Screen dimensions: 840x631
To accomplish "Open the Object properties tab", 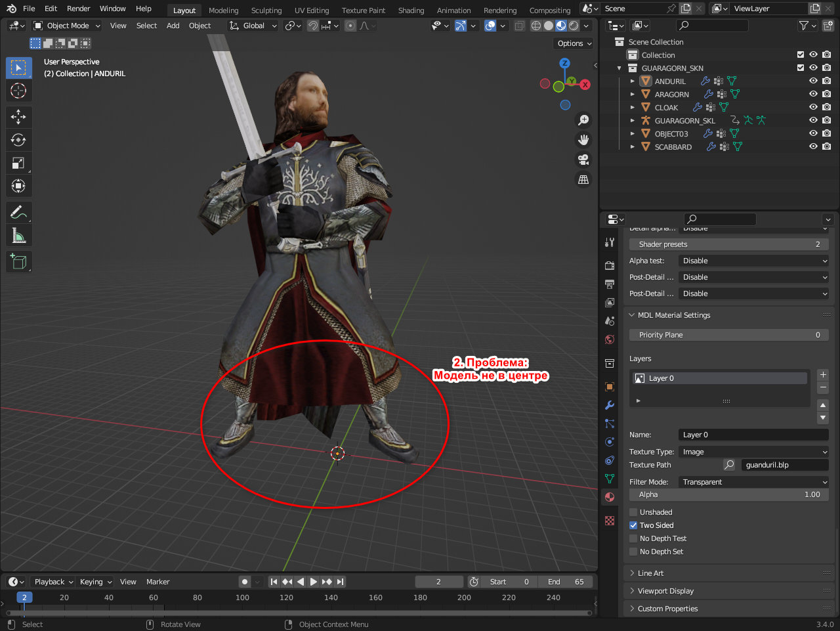I will click(x=610, y=387).
